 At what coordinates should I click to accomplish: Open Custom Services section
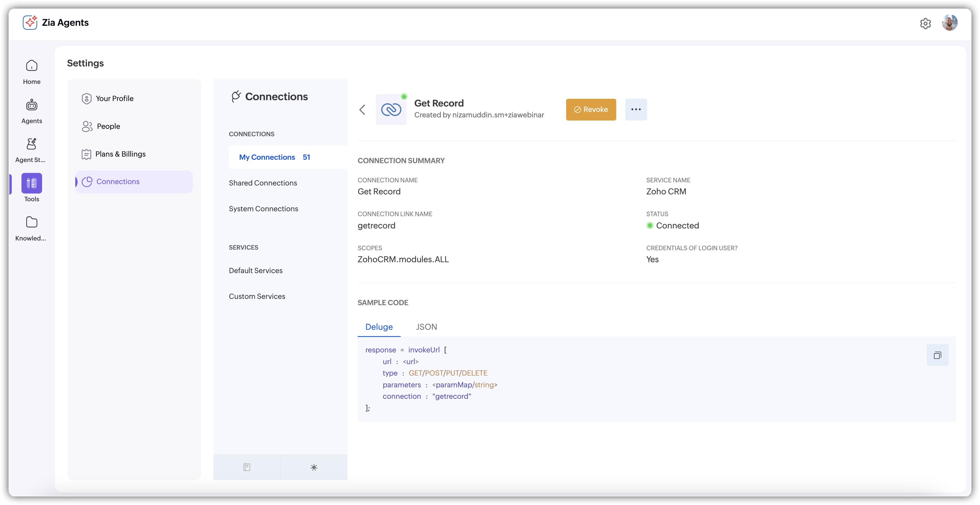coord(257,297)
